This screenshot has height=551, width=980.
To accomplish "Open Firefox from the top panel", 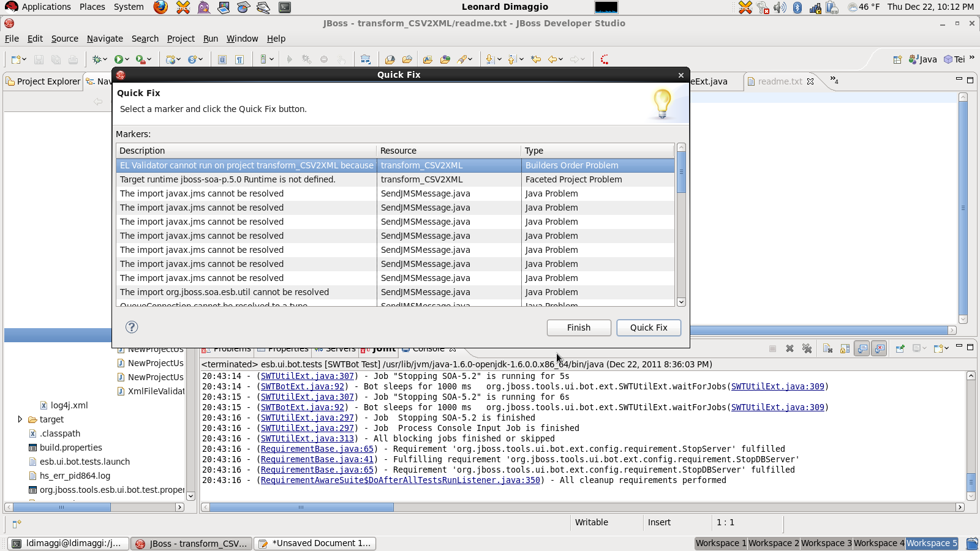I will [160, 7].
